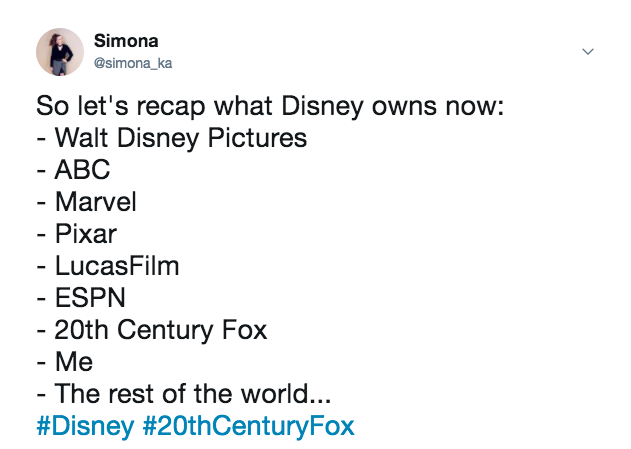Click the LucasFilm list line
The image size is (631, 449).
tap(108, 266)
